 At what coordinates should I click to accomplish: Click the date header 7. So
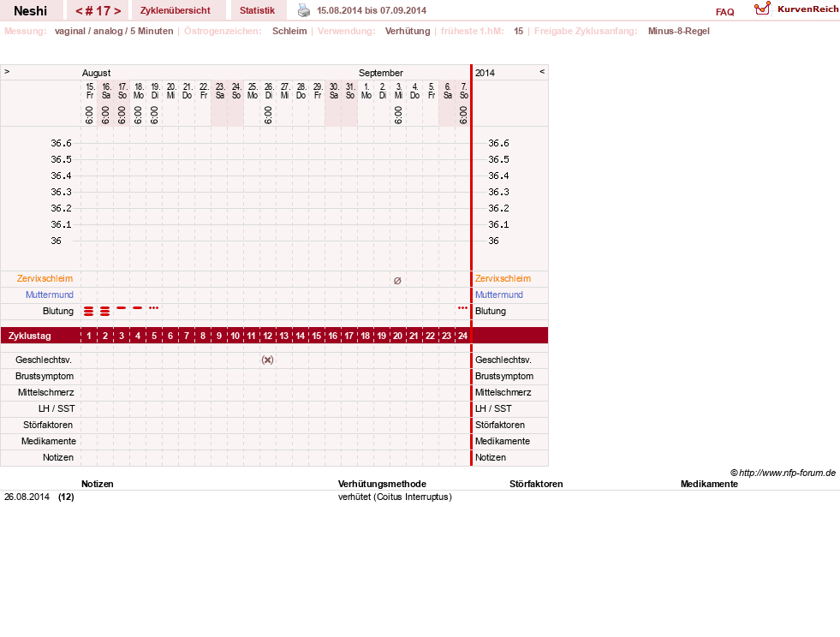463,91
